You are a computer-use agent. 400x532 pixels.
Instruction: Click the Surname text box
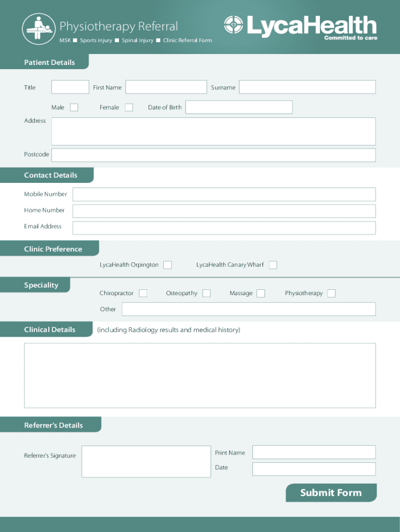point(307,87)
